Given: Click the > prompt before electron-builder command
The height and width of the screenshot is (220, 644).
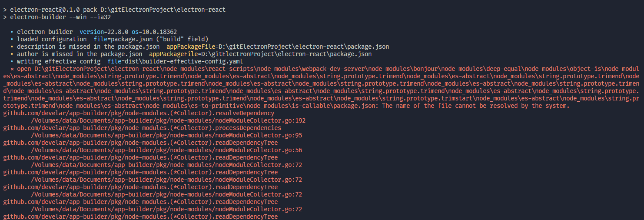Looking at the screenshot, I should [5, 17].
